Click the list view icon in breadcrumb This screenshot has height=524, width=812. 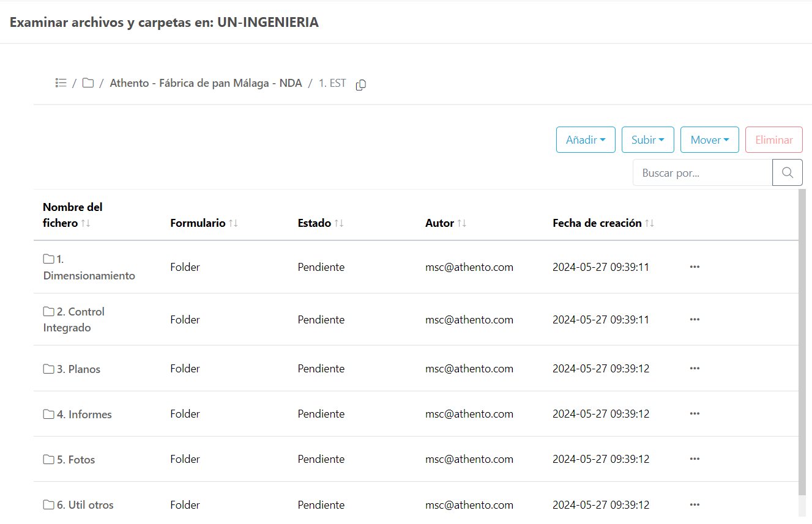(x=61, y=83)
